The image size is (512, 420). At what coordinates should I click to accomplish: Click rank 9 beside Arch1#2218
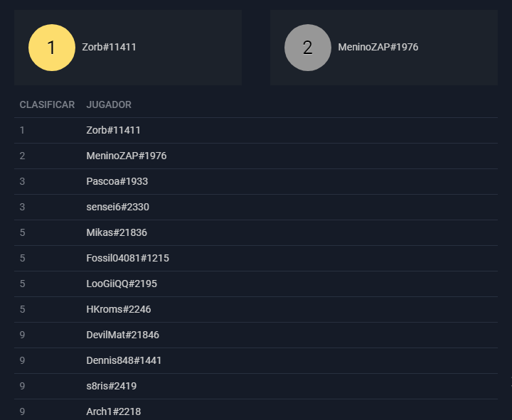click(22, 411)
